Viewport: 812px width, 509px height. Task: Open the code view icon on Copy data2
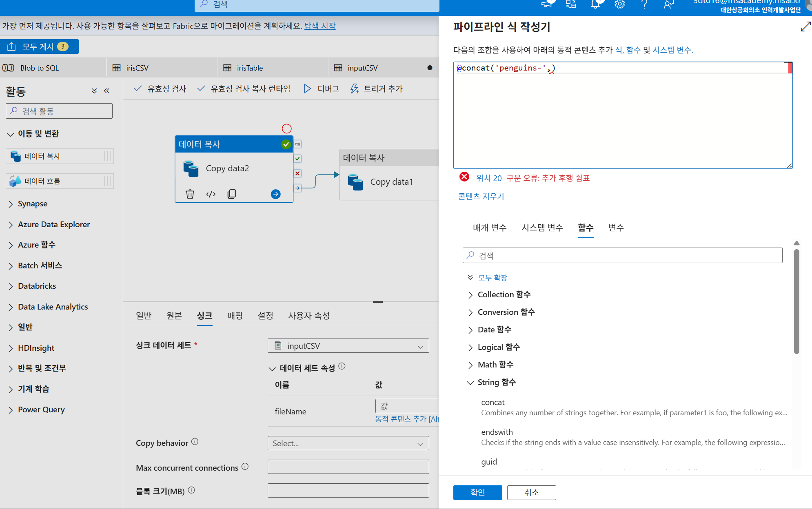[x=211, y=194]
